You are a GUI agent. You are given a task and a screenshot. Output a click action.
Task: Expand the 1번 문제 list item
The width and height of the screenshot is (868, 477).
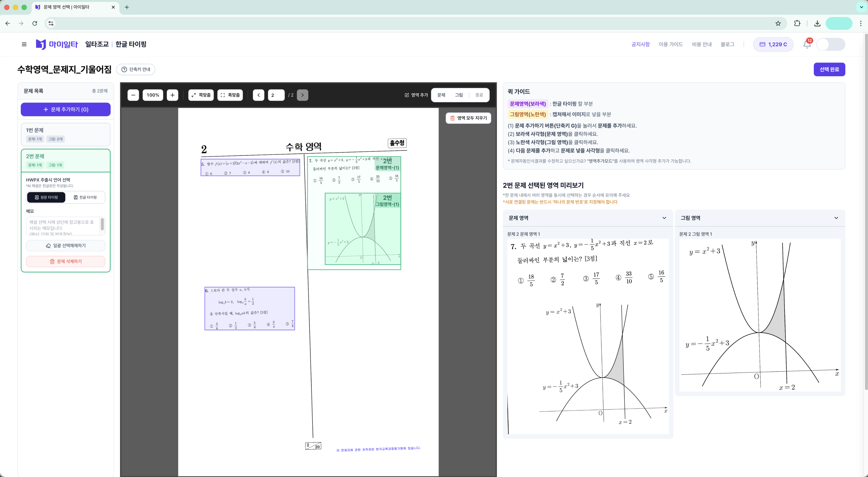(x=65, y=134)
